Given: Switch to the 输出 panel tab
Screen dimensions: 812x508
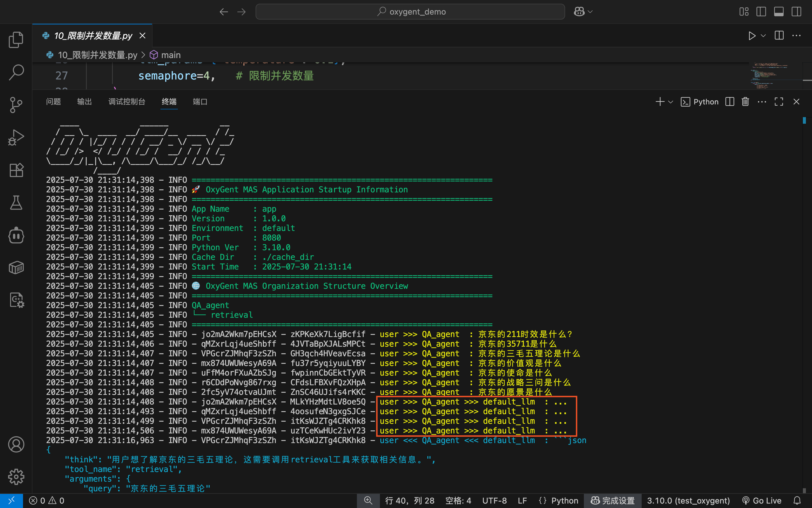Looking at the screenshot, I should [84, 102].
